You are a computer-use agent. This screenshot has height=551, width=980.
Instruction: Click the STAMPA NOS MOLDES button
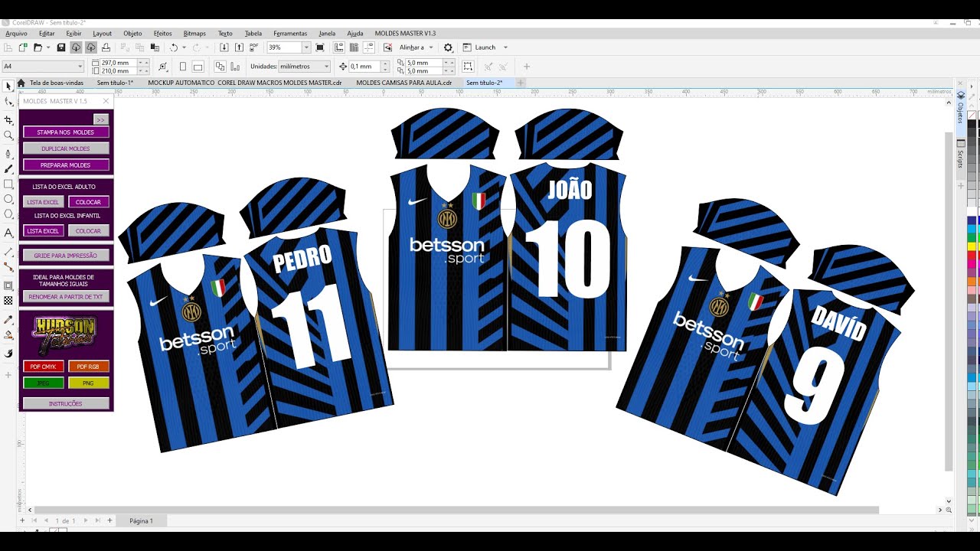point(66,132)
